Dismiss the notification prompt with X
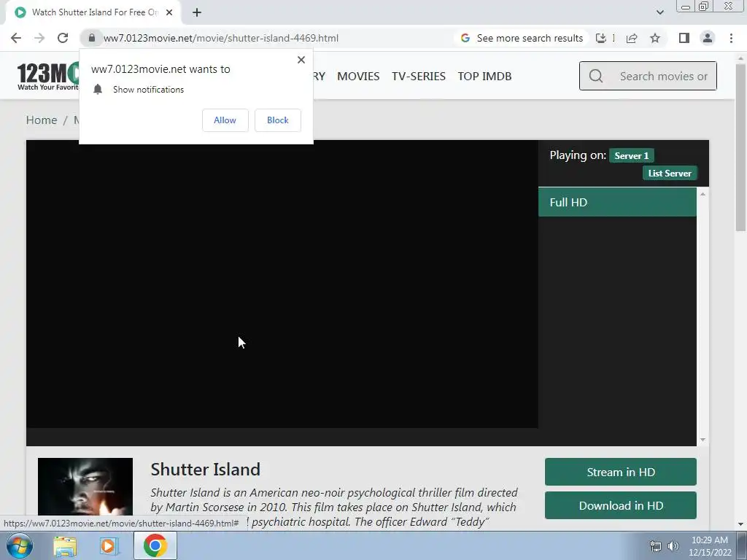The image size is (747, 560). [x=301, y=60]
